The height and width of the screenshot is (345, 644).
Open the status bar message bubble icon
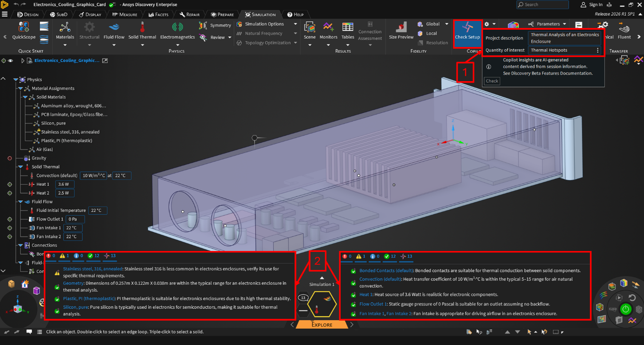pyautogui.click(x=29, y=332)
